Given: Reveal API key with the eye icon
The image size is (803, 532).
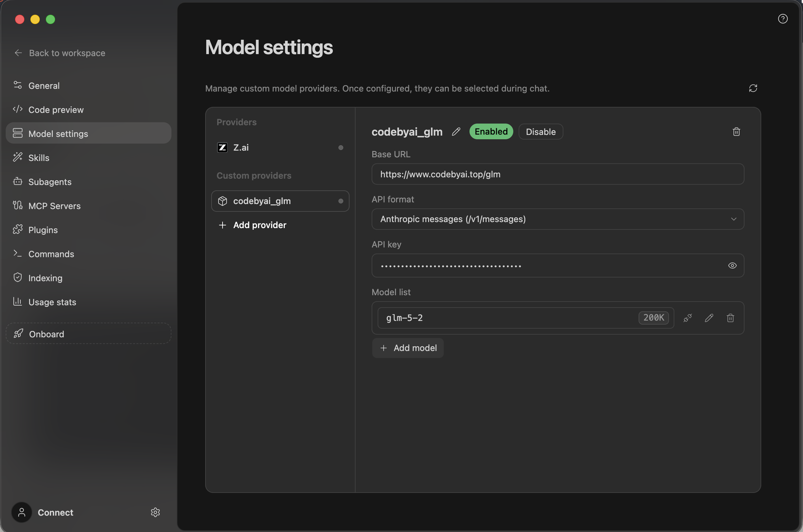Looking at the screenshot, I should (732, 265).
